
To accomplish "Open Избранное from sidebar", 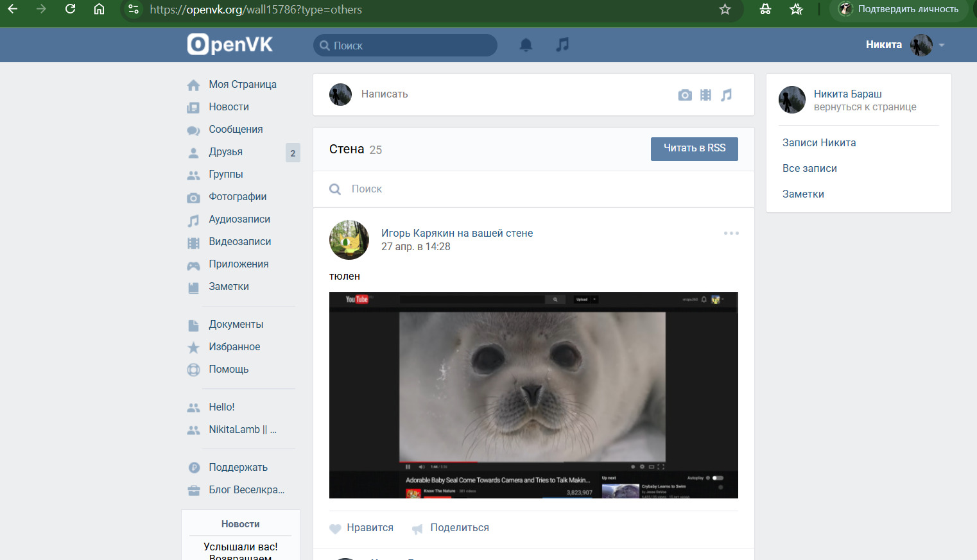I will point(234,346).
